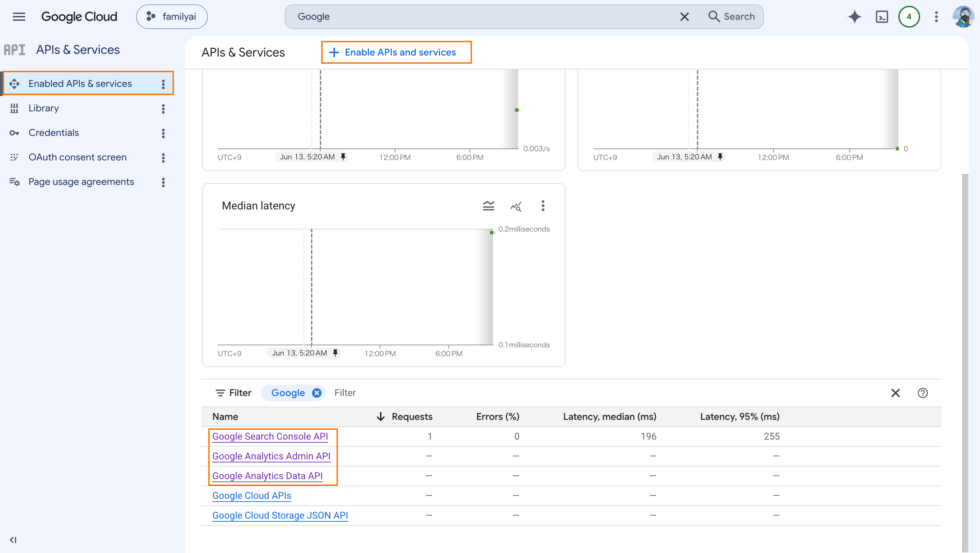Collapse the left navigation panel
The height and width of the screenshot is (553, 980).
[x=13, y=540]
